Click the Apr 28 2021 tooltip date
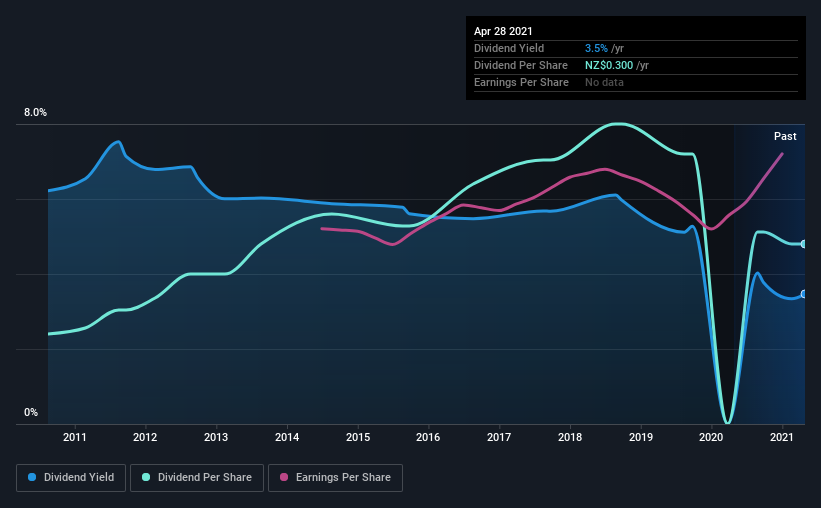821x508 pixels. point(503,31)
